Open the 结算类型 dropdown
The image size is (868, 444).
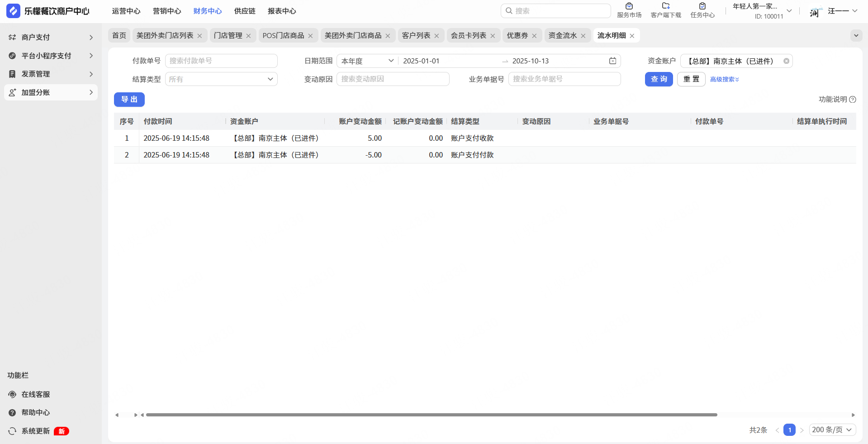(221, 79)
